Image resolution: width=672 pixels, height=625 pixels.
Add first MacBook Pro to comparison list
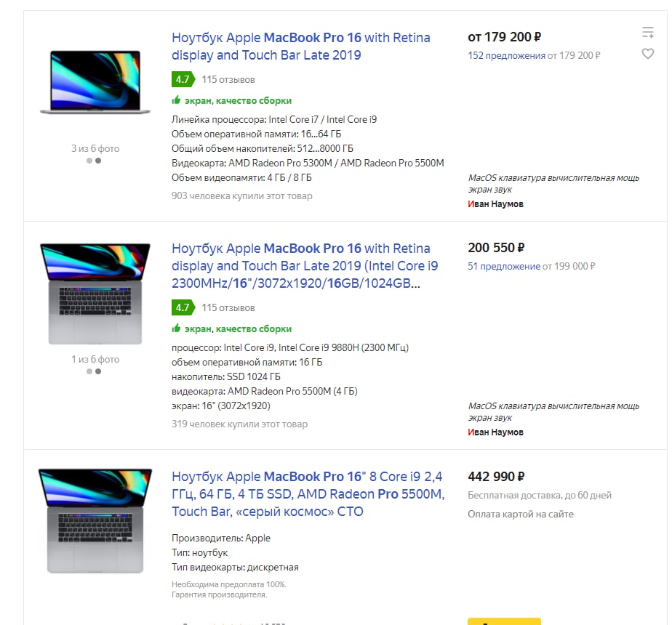pyautogui.click(x=647, y=33)
